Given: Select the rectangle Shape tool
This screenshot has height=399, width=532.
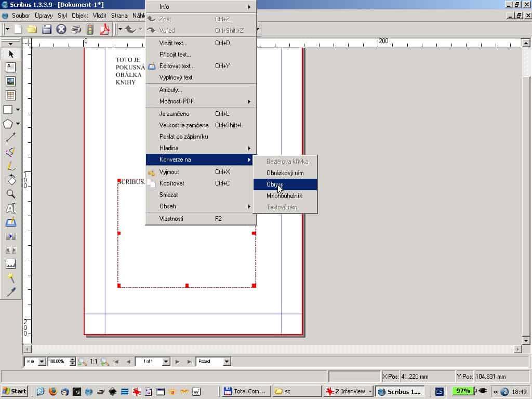Looking at the screenshot, I should tap(8, 110).
